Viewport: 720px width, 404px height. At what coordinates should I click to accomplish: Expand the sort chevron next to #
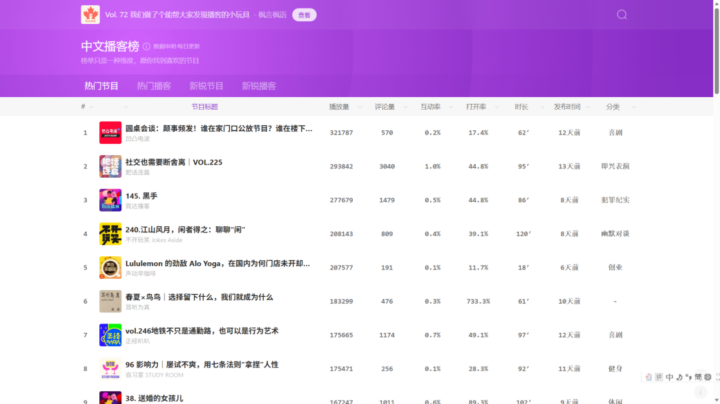tap(91, 107)
